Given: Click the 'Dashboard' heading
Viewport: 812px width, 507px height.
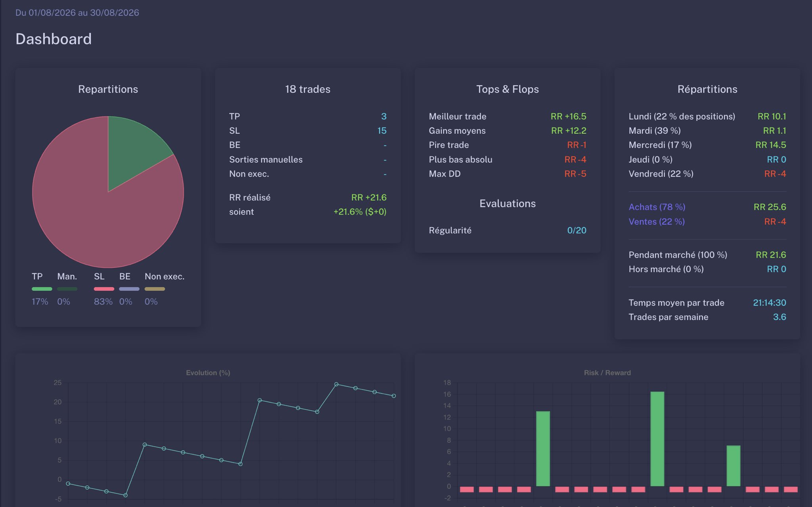Looking at the screenshot, I should pyautogui.click(x=54, y=39).
